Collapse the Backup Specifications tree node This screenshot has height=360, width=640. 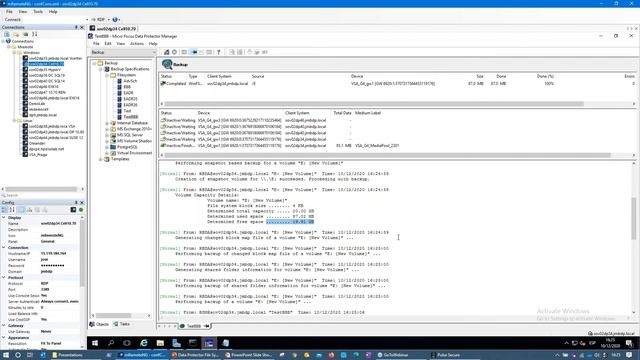pos(101,69)
